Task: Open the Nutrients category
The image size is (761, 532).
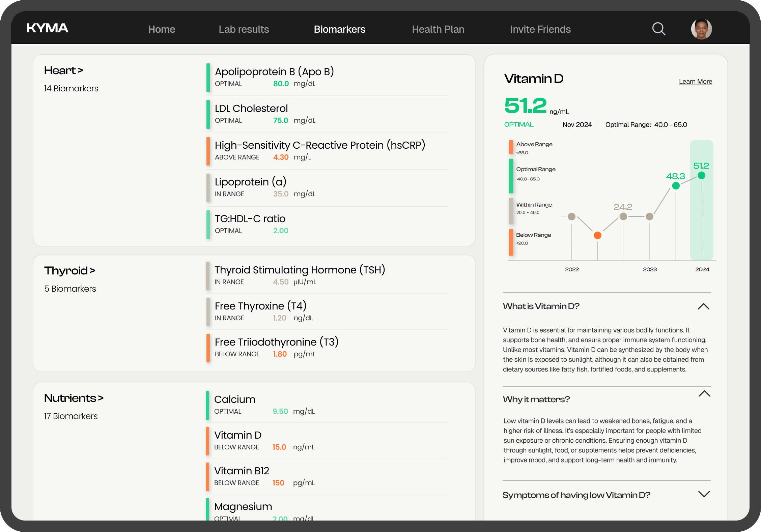Action: (x=74, y=398)
